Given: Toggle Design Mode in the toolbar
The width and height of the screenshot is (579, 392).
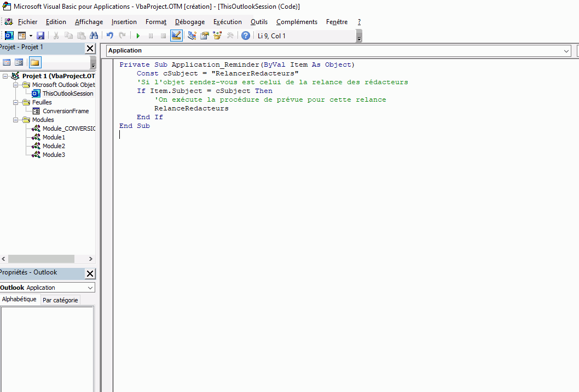Looking at the screenshot, I should [176, 36].
